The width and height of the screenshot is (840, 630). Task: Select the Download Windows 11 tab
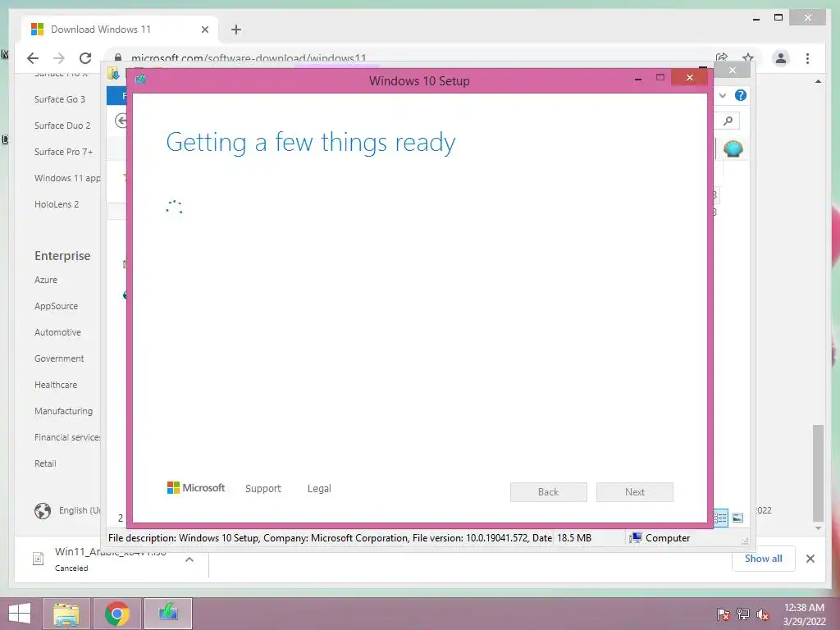(x=120, y=30)
